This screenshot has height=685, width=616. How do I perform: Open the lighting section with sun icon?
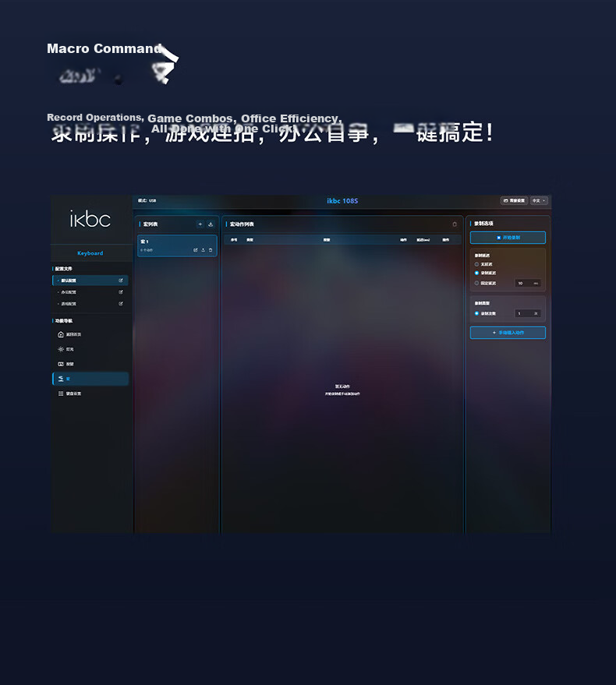pos(61,349)
